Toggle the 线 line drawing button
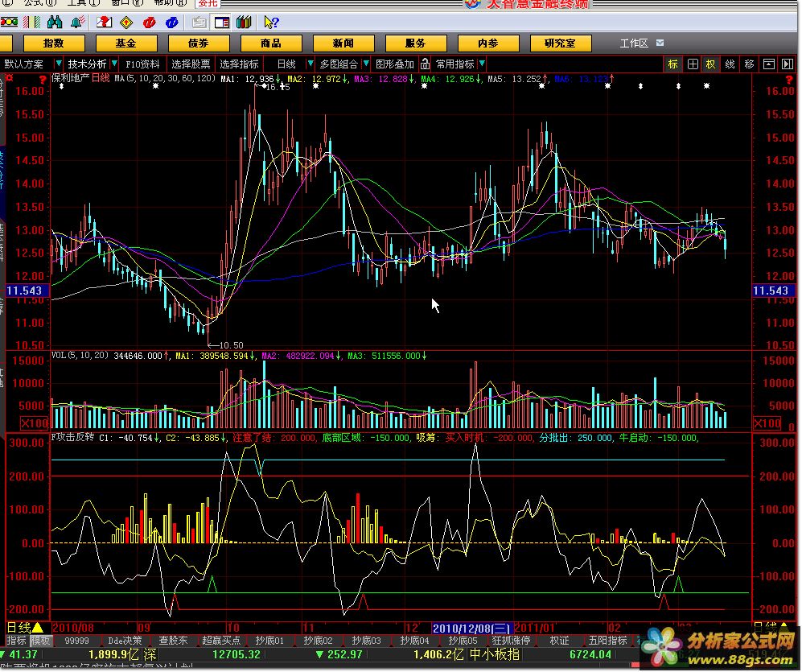The image size is (802, 672). 730,64
